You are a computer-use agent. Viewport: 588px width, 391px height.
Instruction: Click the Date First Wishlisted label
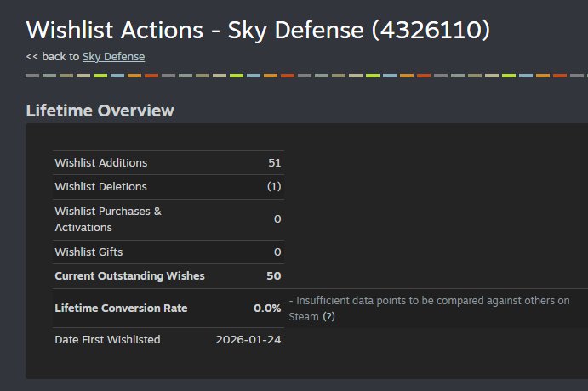(x=107, y=340)
